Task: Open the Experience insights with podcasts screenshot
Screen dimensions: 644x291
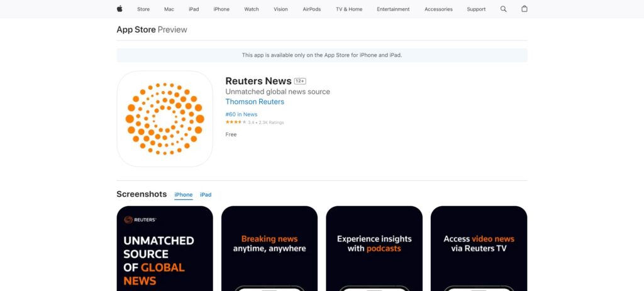Action: pyautogui.click(x=374, y=248)
